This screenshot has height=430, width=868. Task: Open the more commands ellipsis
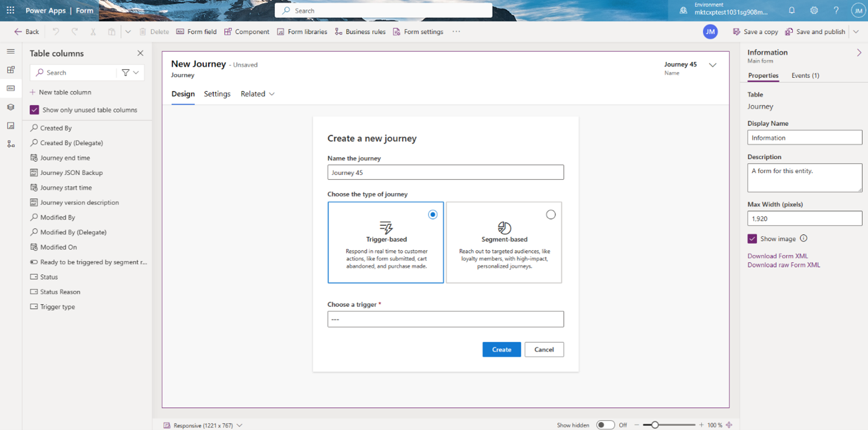tap(456, 32)
